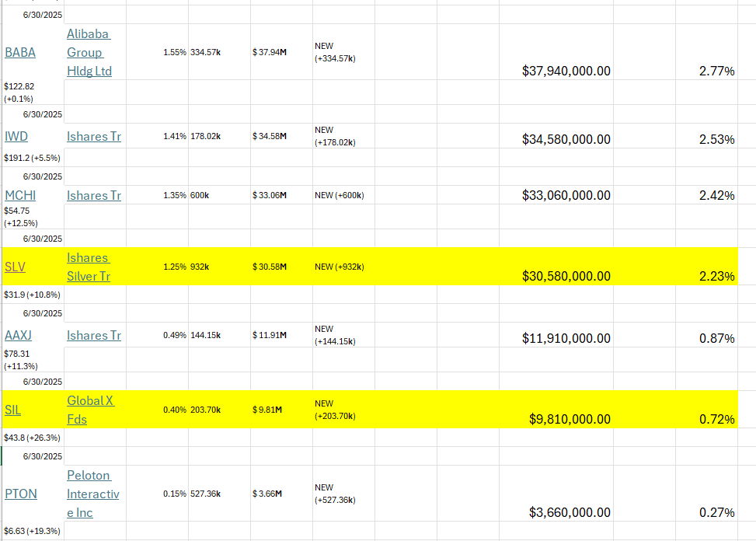Open the BABA ticker link
The width and height of the screenshot is (756, 541).
pyautogui.click(x=19, y=53)
